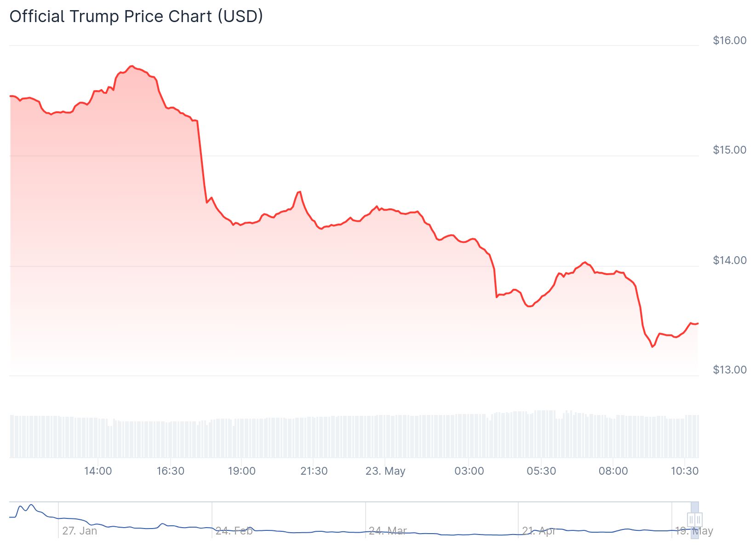
Task: Click the highest peak of the price line
Action: [x=132, y=66]
